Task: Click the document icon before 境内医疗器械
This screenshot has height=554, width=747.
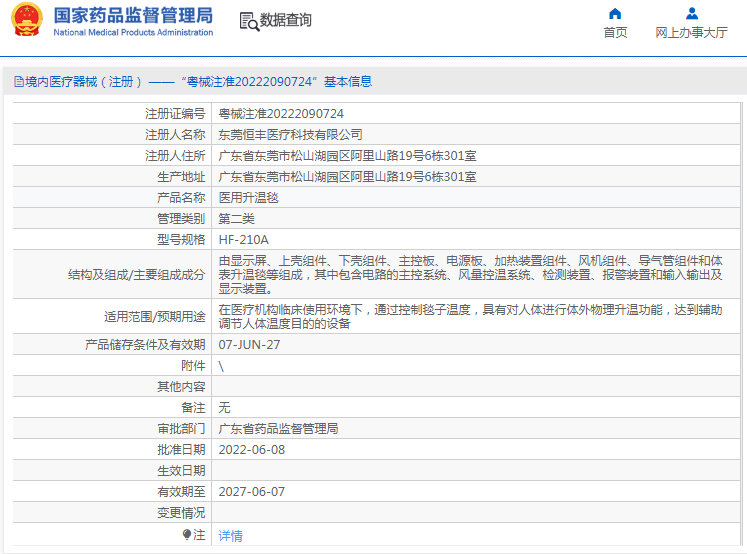Action: point(17,82)
